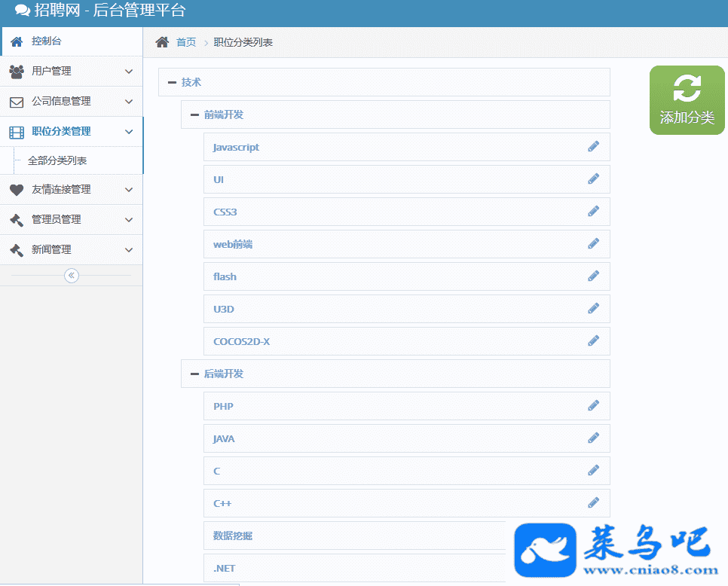Image resolution: width=728 pixels, height=586 pixels.
Task: Expand the 新闻管理 sidebar menu
Action: click(x=71, y=249)
